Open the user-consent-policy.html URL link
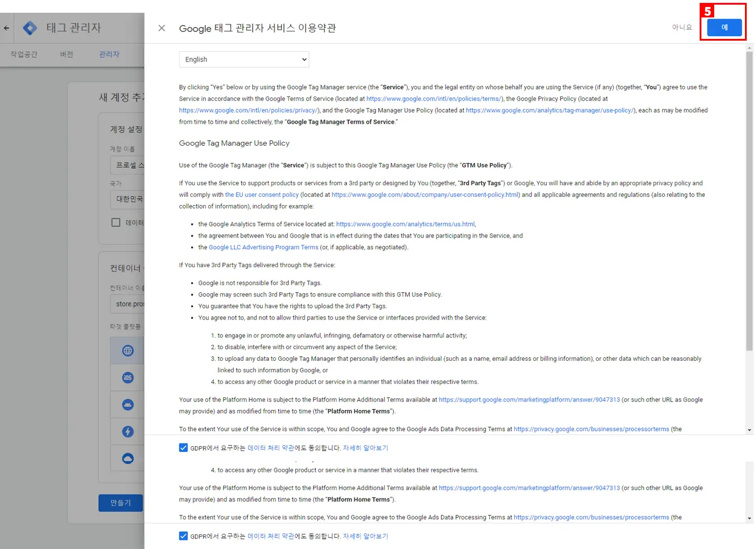This screenshot has height=549, width=756. click(425, 195)
